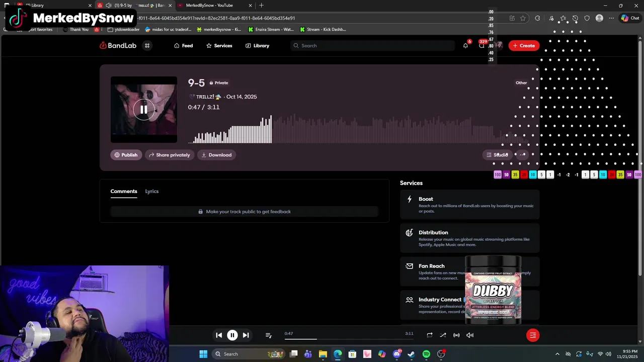Viewport: 644px width, 362px height.
Task: Open the notifications bell
Action: [x=465, y=45]
